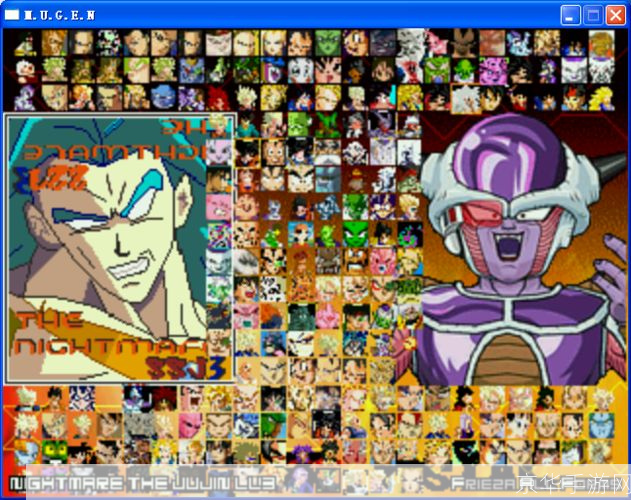Screen dimensions: 631x500
Task: Choose the pink Majin Buu in bottom rows
Action: coord(191,426)
